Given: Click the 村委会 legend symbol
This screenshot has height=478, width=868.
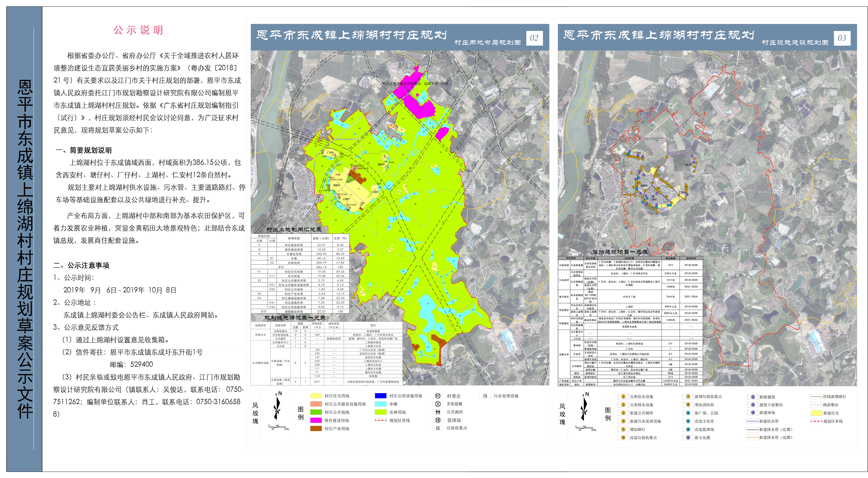Looking at the screenshot, I should [x=438, y=396].
